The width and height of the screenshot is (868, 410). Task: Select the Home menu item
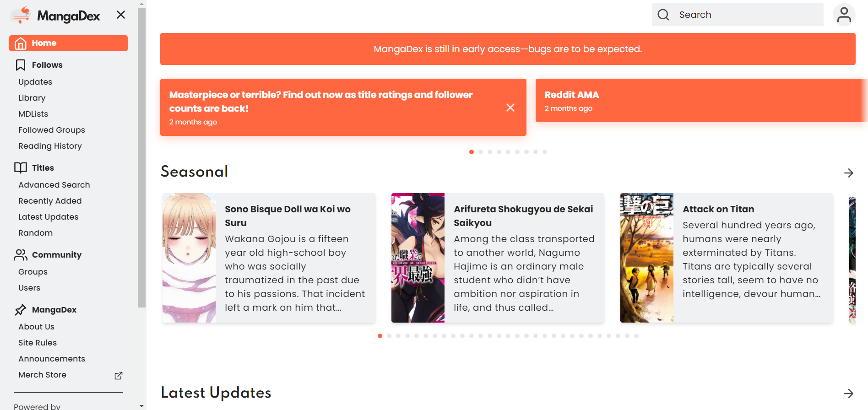pyautogui.click(x=68, y=43)
